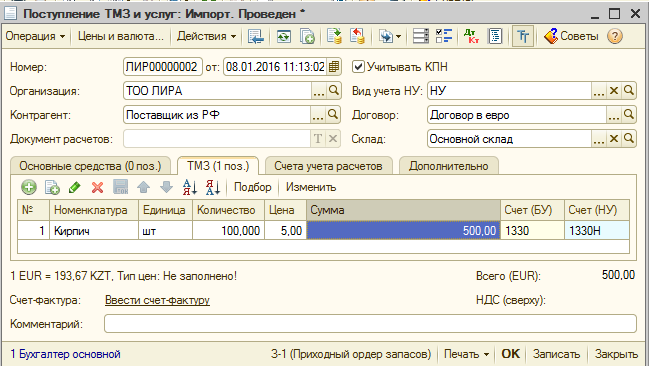Switch to the ТМЗ (1 поз.) tab
649x366 pixels.
(218, 166)
